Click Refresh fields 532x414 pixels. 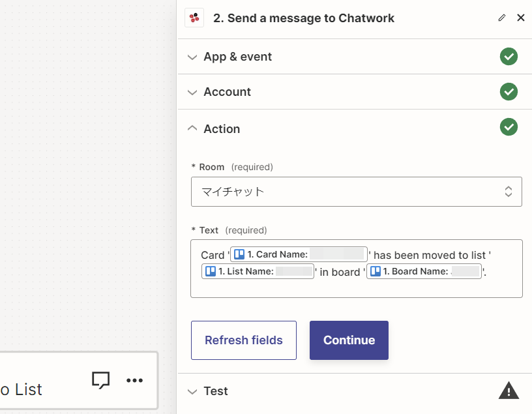tap(243, 340)
